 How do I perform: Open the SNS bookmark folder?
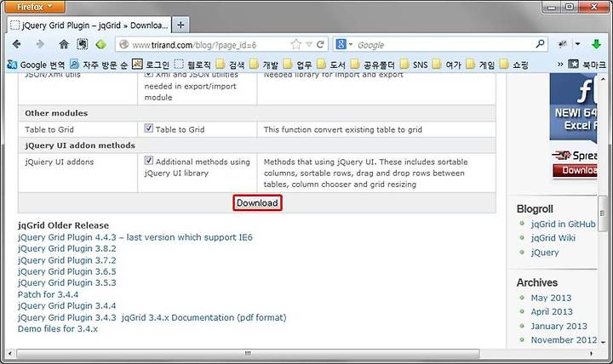click(414, 65)
